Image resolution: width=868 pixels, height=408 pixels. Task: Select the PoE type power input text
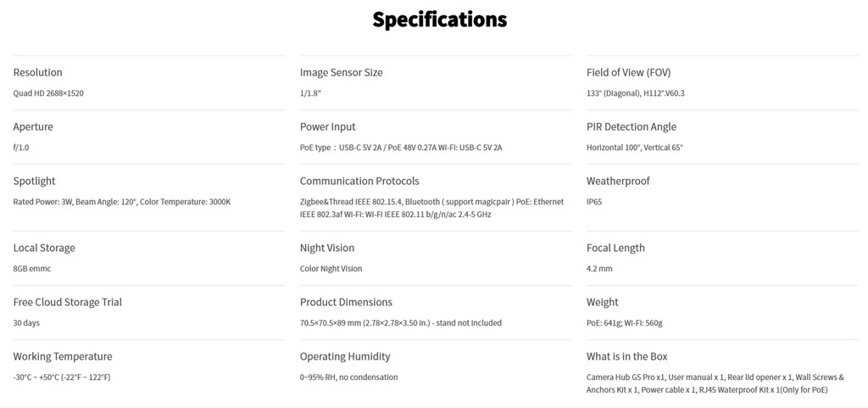400,148
